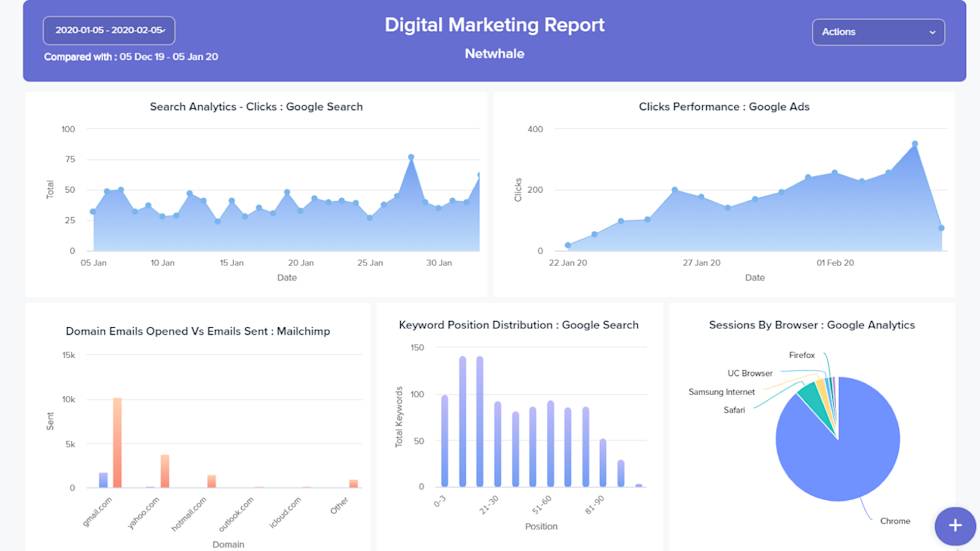Click the '30 Jan' x-axis label
This screenshot has height=551, width=980.
[439, 263]
